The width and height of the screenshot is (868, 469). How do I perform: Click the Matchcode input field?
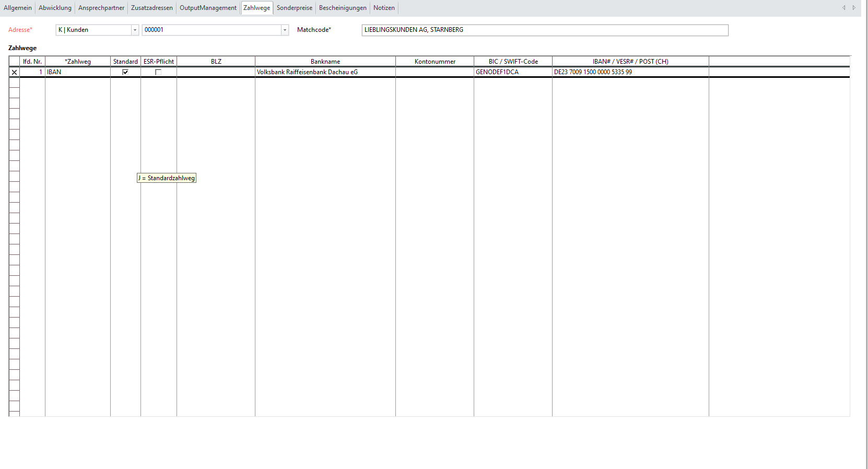(x=544, y=30)
